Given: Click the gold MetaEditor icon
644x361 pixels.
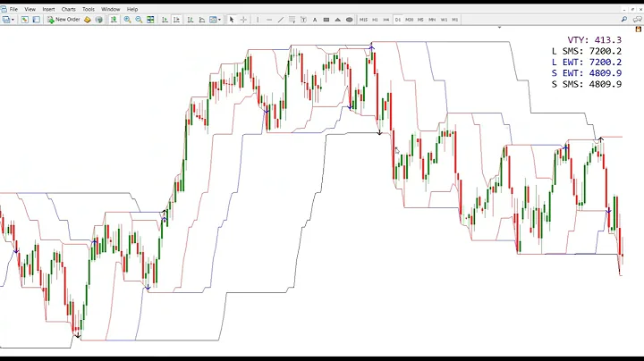Looking at the screenshot, I should [87, 20].
